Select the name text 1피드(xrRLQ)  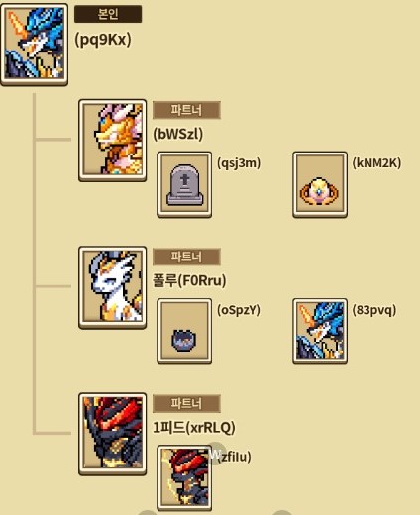click(194, 428)
